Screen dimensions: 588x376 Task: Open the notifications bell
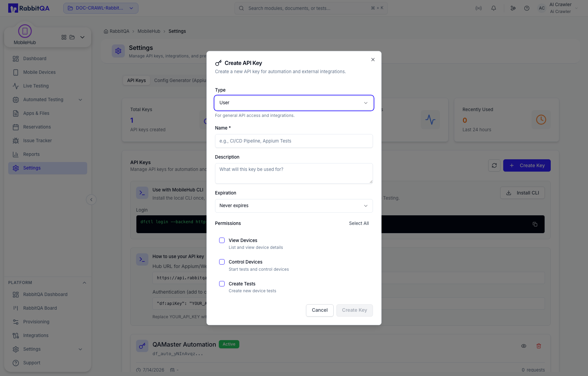[x=494, y=8]
